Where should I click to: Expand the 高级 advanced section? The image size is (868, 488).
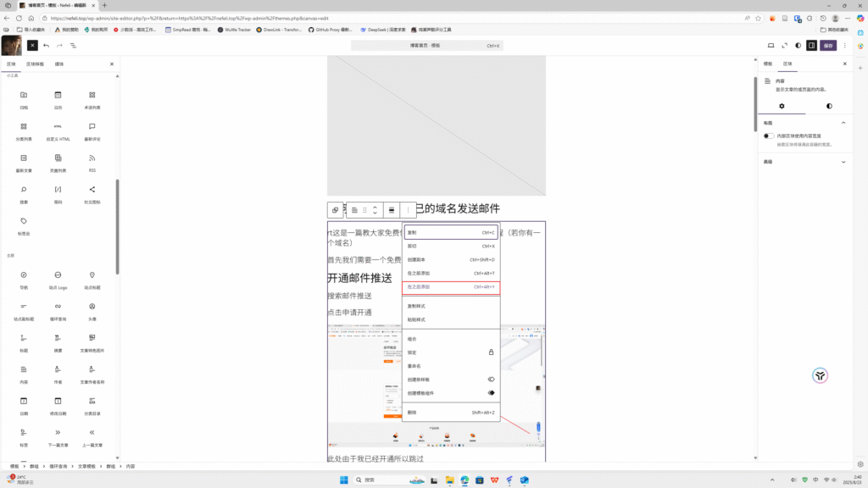coord(805,162)
